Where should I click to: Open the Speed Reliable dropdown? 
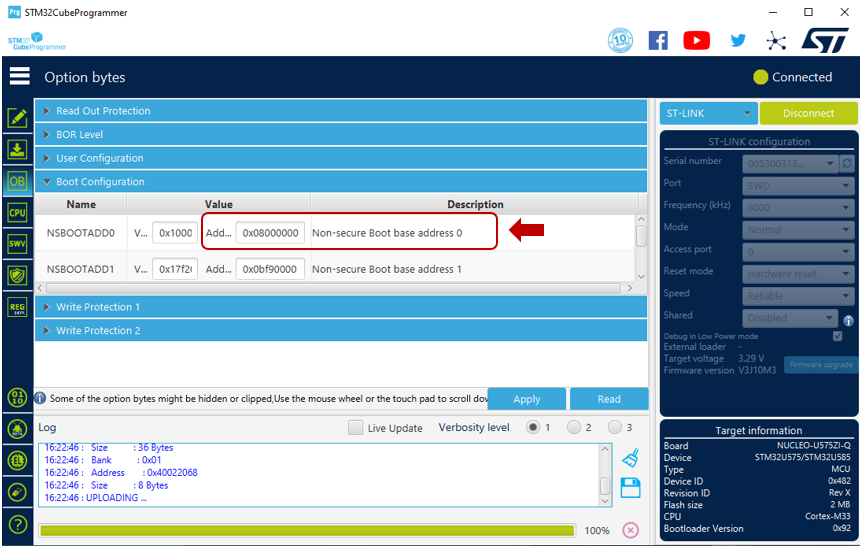click(798, 296)
